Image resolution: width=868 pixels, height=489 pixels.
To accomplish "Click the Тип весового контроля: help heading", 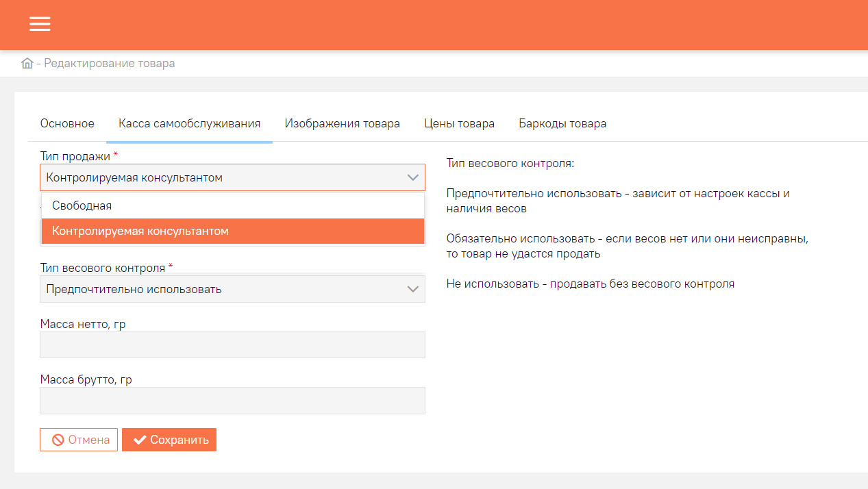I will pos(510,164).
